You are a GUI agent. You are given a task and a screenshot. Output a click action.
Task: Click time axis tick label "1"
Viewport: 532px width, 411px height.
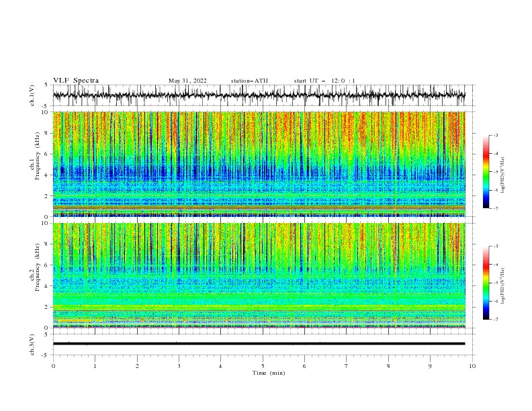coord(95,366)
